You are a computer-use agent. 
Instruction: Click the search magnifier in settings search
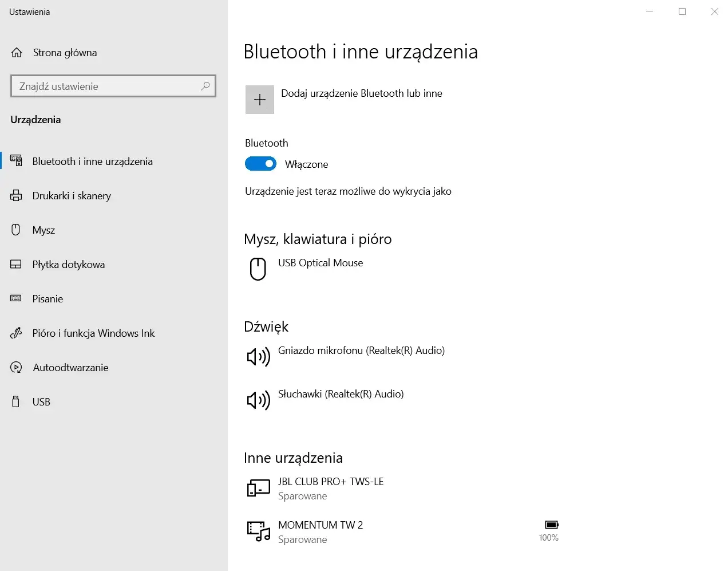(x=205, y=85)
